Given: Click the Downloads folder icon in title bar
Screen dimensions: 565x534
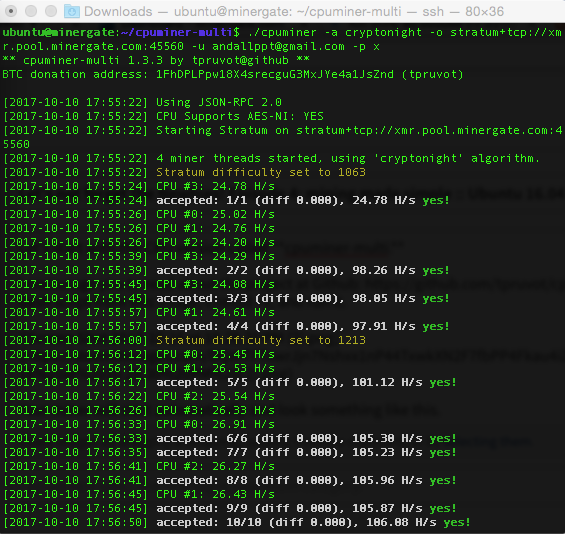Looking at the screenshot, I should coord(72,11).
